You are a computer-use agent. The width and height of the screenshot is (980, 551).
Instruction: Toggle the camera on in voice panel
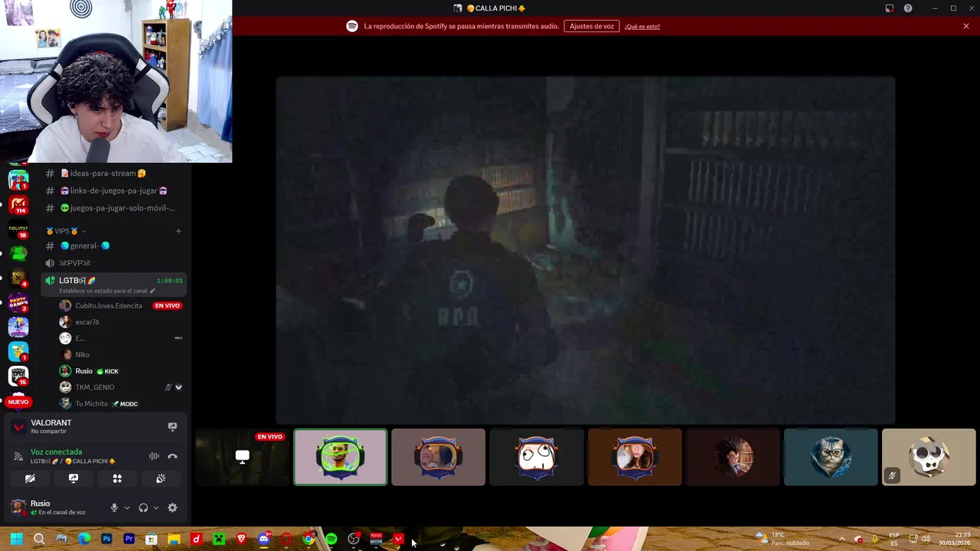(x=30, y=478)
